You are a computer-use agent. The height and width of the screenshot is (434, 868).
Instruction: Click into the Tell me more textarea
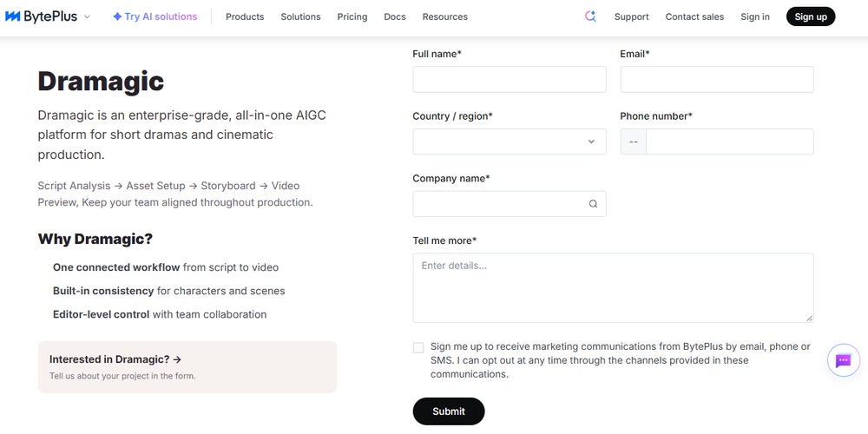(614, 288)
